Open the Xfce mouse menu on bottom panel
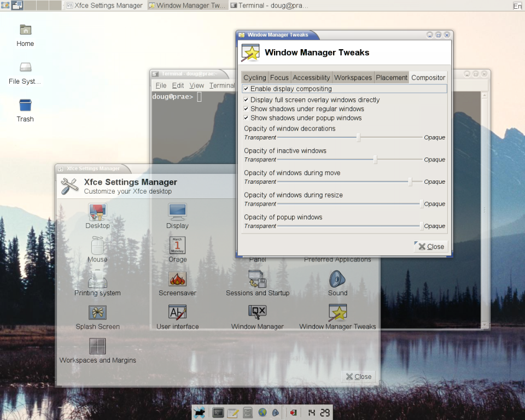 200,412
